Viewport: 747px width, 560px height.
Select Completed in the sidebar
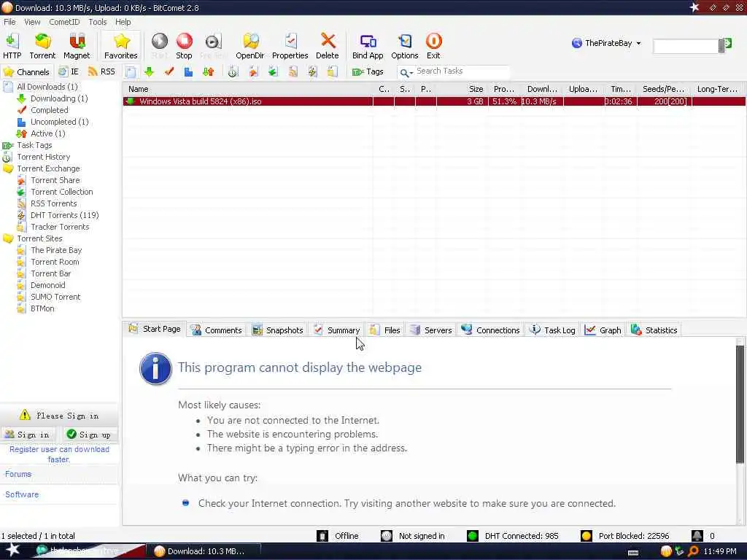(x=50, y=110)
